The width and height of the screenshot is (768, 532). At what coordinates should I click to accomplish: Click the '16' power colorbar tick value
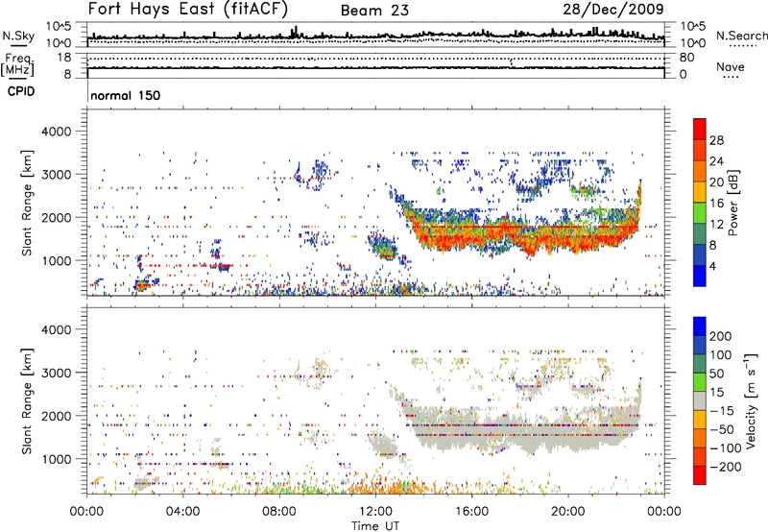tap(716, 204)
